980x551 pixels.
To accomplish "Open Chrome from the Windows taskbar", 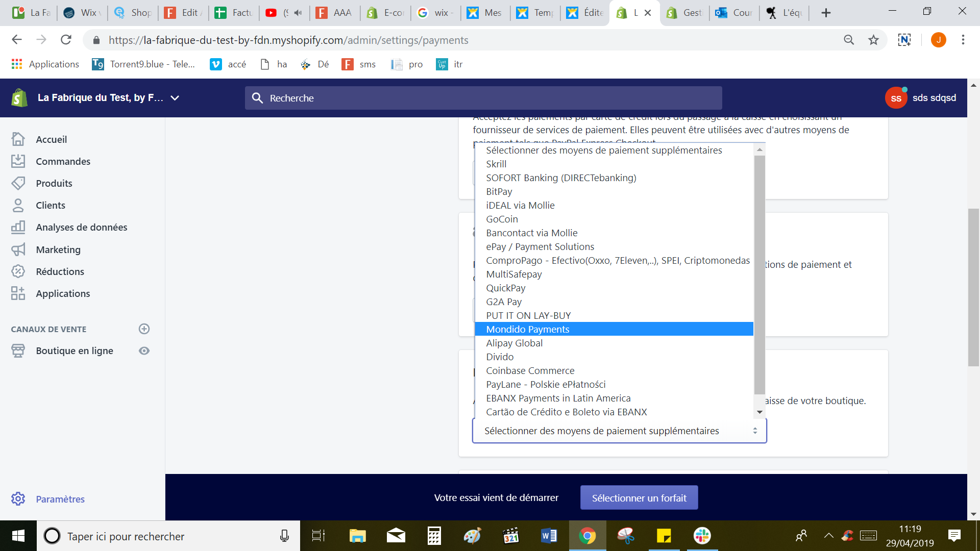I will click(587, 536).
